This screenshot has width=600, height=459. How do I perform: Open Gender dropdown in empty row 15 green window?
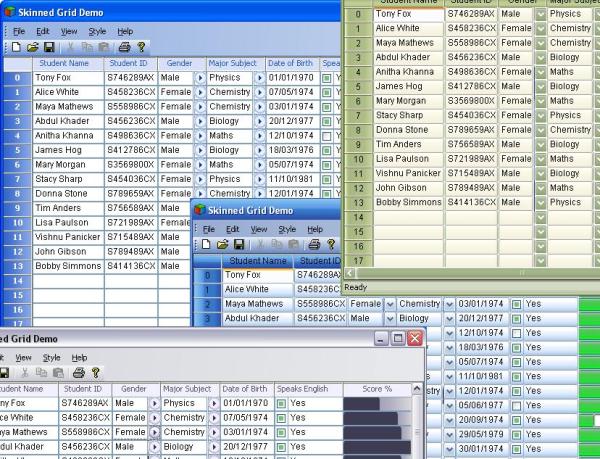540,232
